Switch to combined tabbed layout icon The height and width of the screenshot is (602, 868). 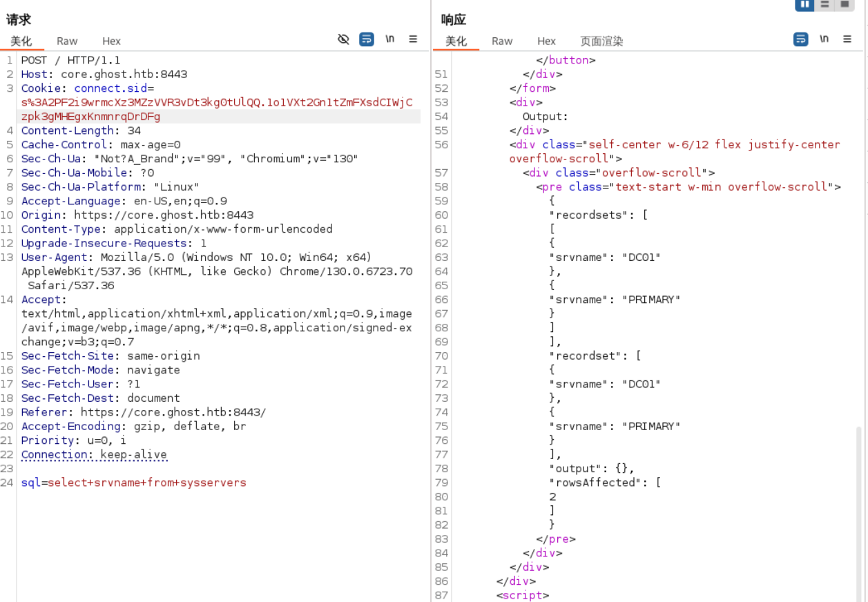tap(845, 5)
